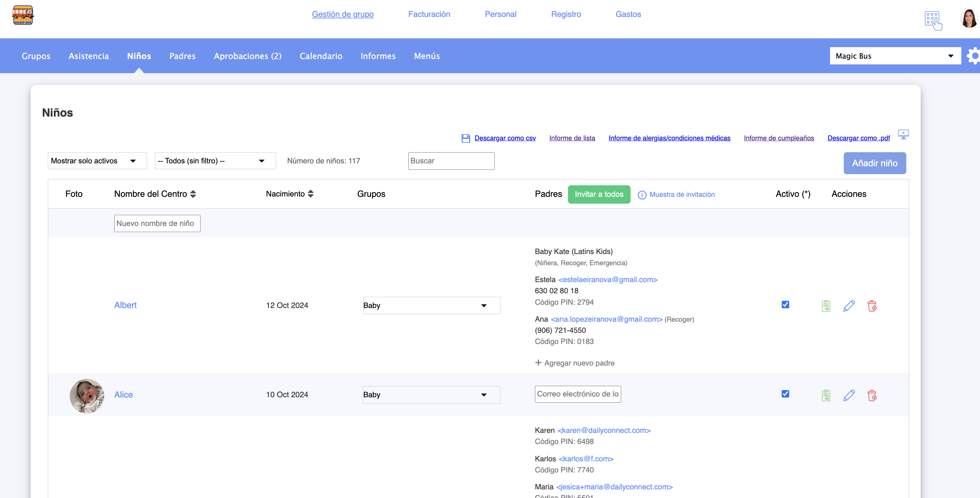Toggle Alice's active checkbox
Image resolution: width=980 pixels, height=498 pixels.
(785, 394)
